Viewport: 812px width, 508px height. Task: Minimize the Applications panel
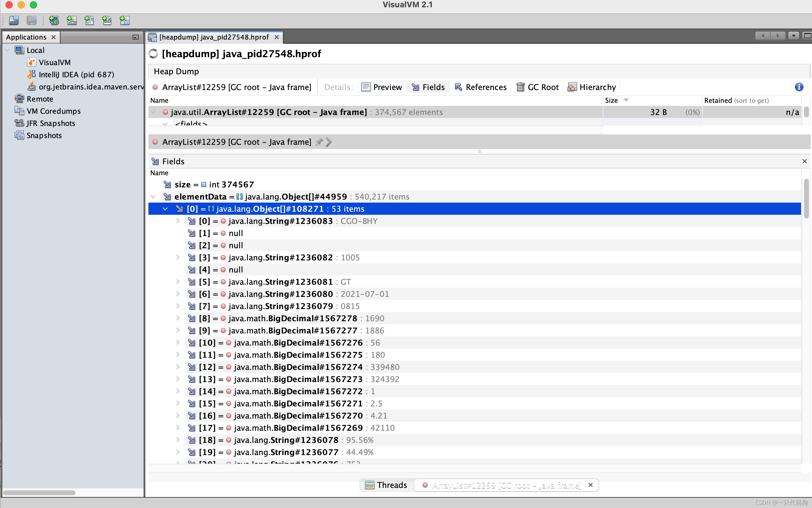135,37
